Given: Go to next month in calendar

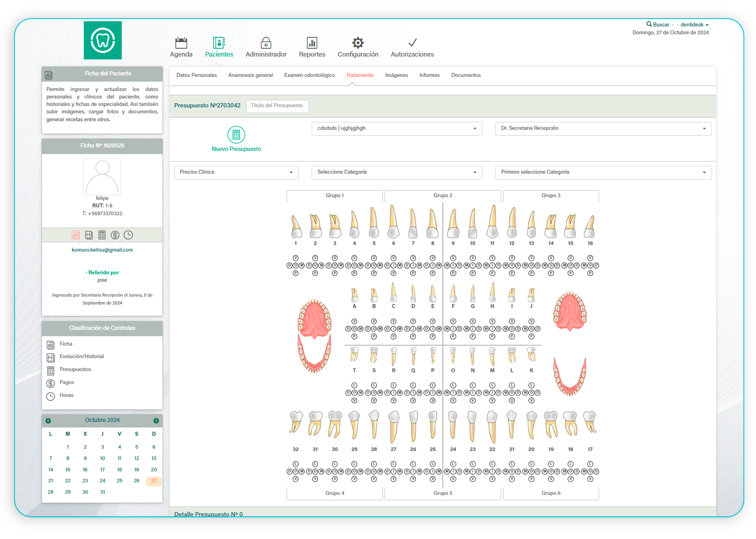Looking at the screenshot, I should click(156, 421).
